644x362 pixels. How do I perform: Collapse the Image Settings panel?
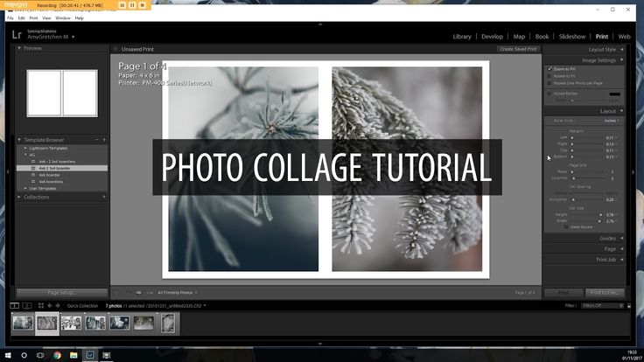coord(622,60)
